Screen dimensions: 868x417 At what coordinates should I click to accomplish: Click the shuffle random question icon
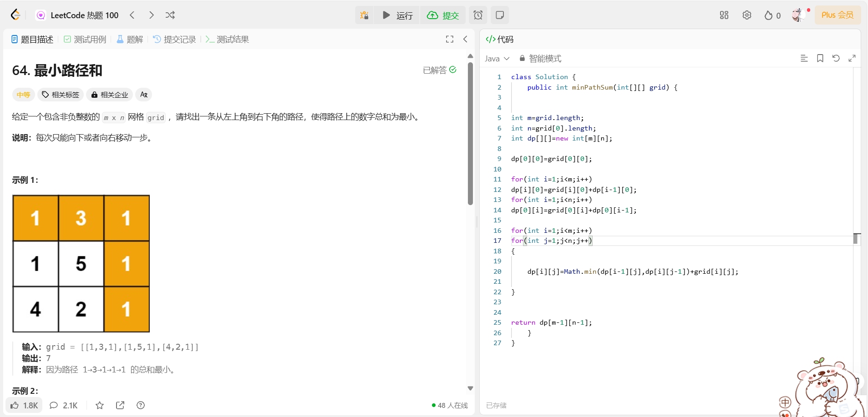170,15
